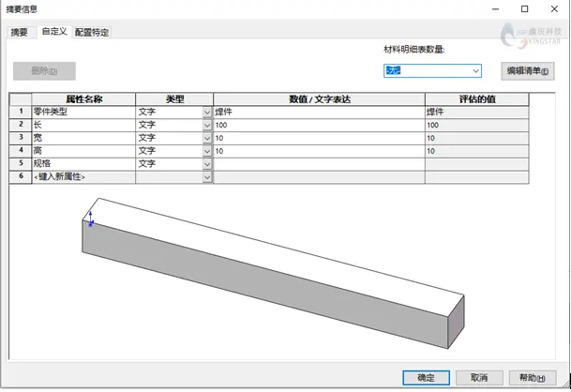The image size is (571, 392).
Task: Click the 属性名称 column header
Action: [83, 99]
